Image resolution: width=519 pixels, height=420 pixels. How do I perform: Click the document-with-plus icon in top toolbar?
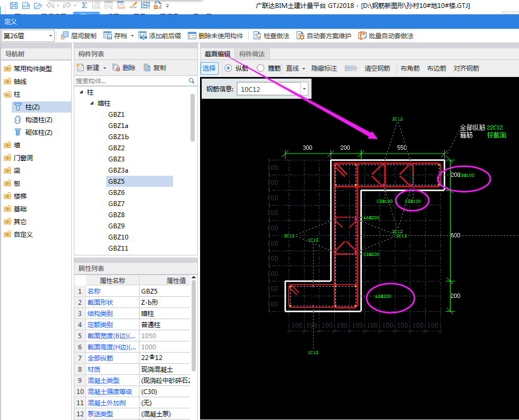158,5
